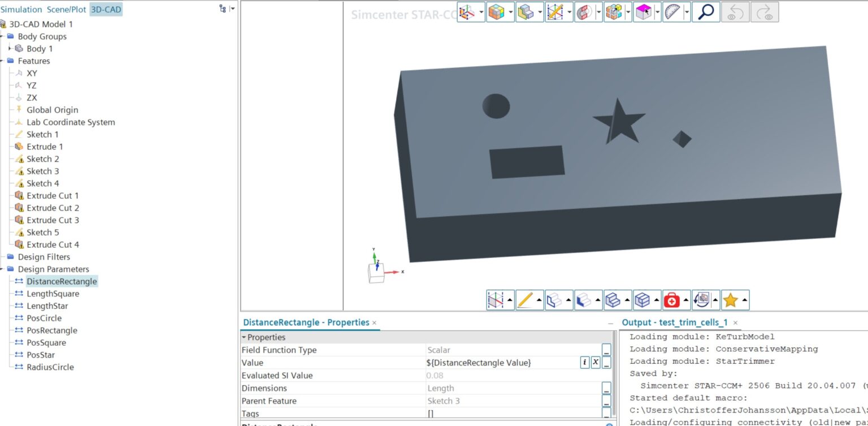Open dropdown arrow beside view orientation icon

481,12
